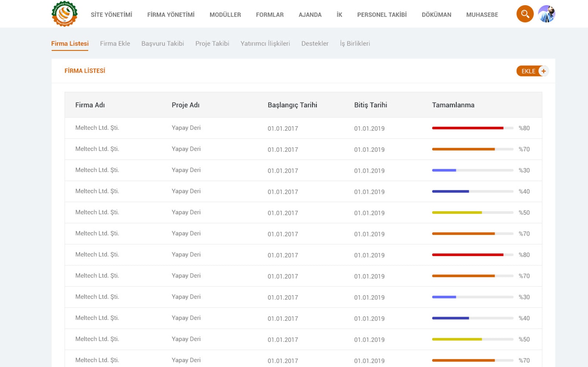Click the Firma Adı column header
The image size is (588, 367).
coord(90,105)
